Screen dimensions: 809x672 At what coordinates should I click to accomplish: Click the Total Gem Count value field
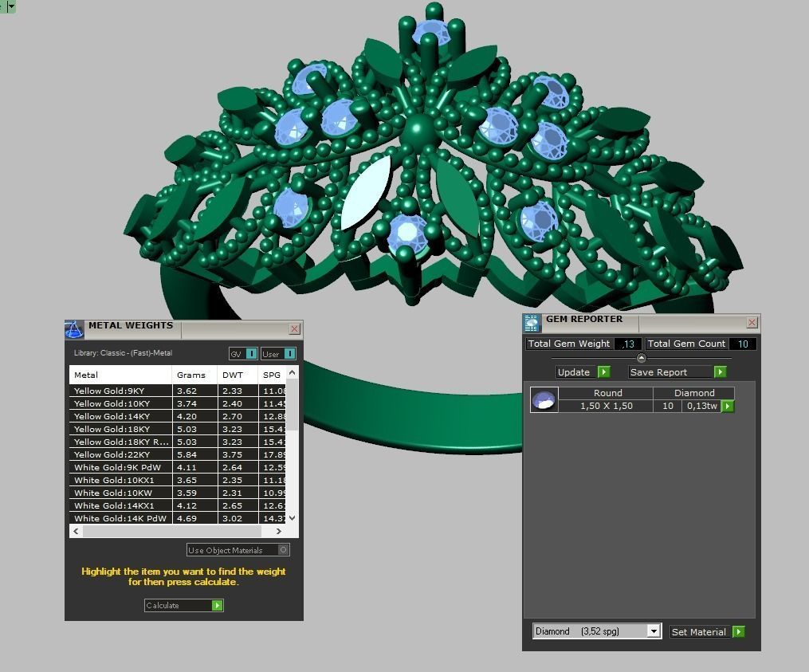[x=742, y=344]
